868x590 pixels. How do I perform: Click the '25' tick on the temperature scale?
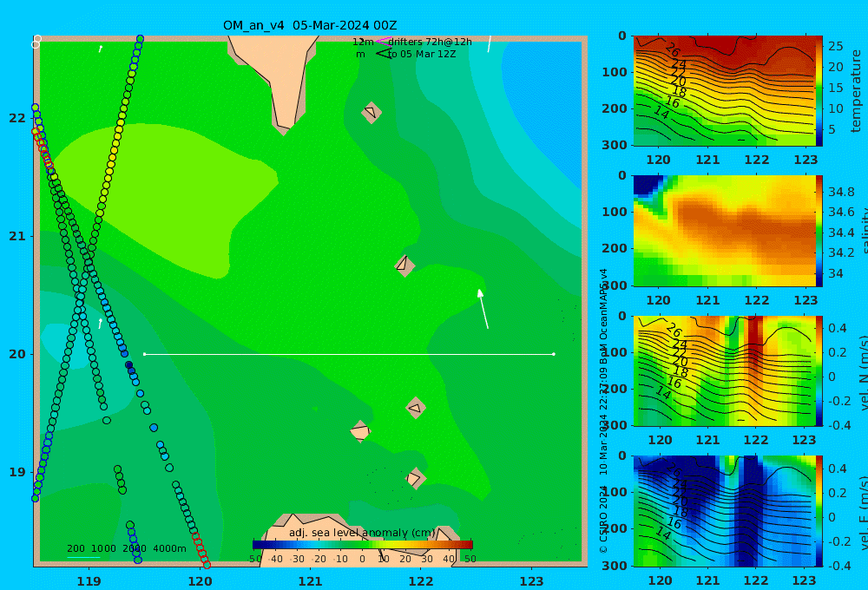coord(835,46)
